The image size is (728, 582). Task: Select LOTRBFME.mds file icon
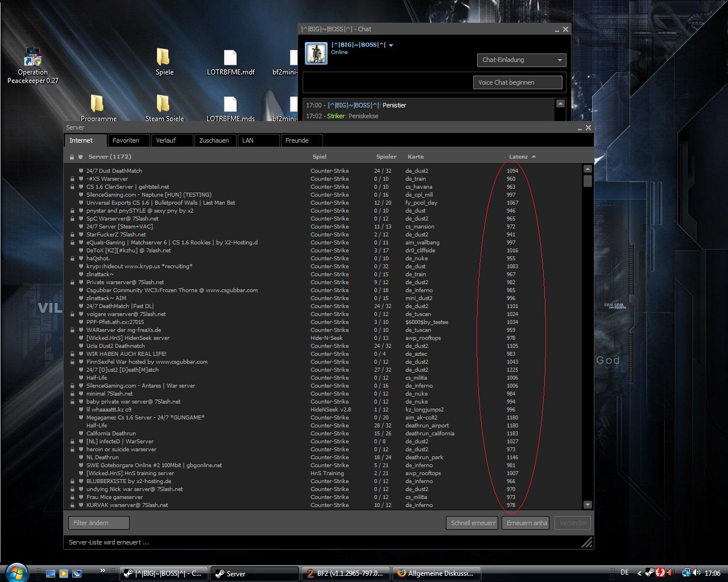(x=230, y=108)
